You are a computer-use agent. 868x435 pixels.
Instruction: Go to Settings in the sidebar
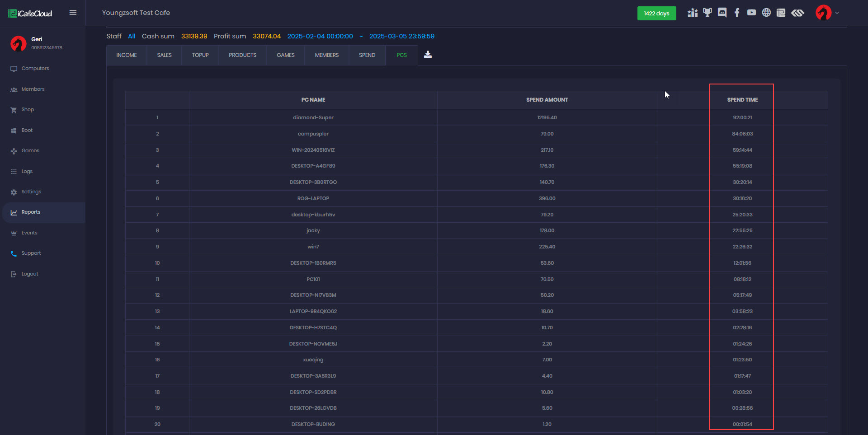pos(31,192)
